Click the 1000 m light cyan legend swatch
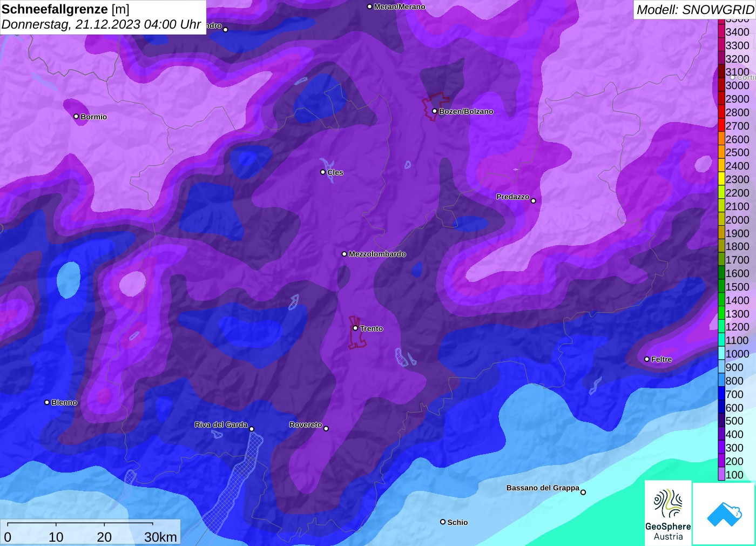 pyautogui.click(x=721, y=354)
